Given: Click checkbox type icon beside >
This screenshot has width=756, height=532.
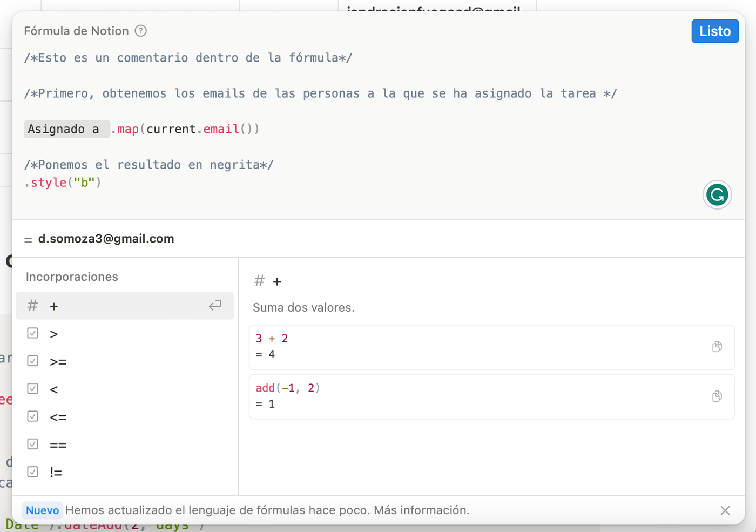Looking at the screenshot, I should tap(32, 333).
